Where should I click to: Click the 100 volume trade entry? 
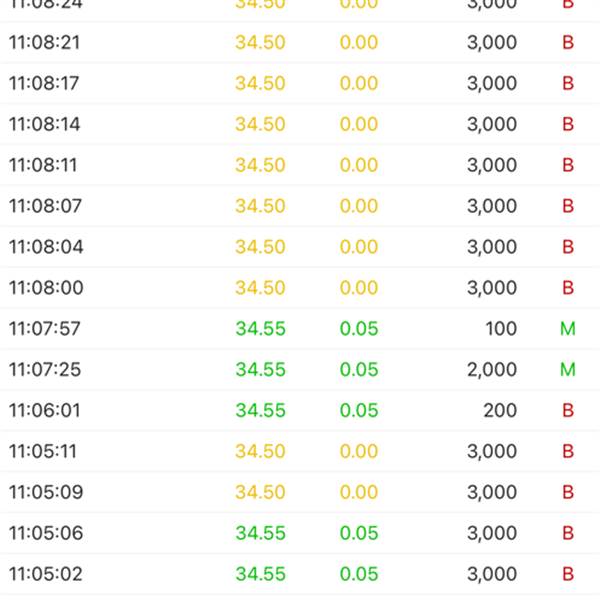(x=501, y=329)
